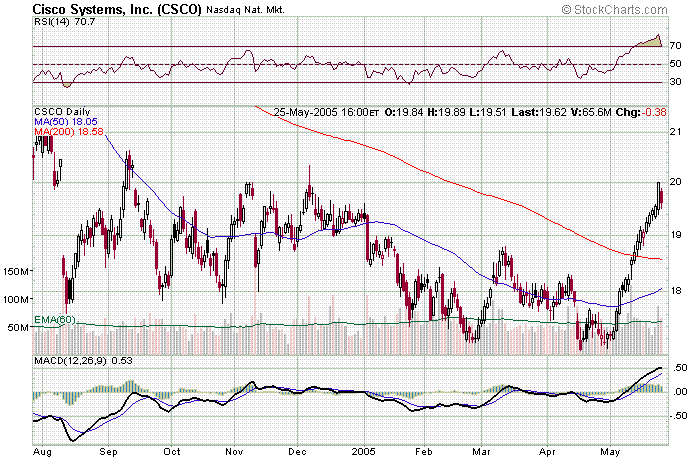Click the RSI 50 level label

(x=675, y=64)
